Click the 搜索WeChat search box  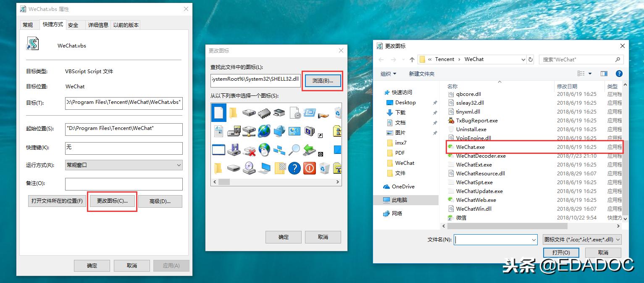point(580,59)
